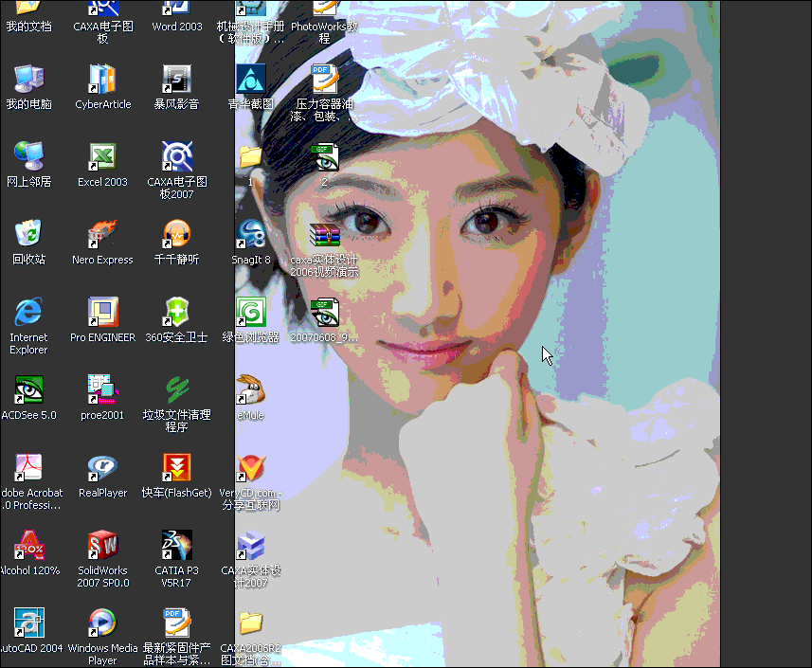Select the folder named 1
812x668 pixels.
point(251,156)
